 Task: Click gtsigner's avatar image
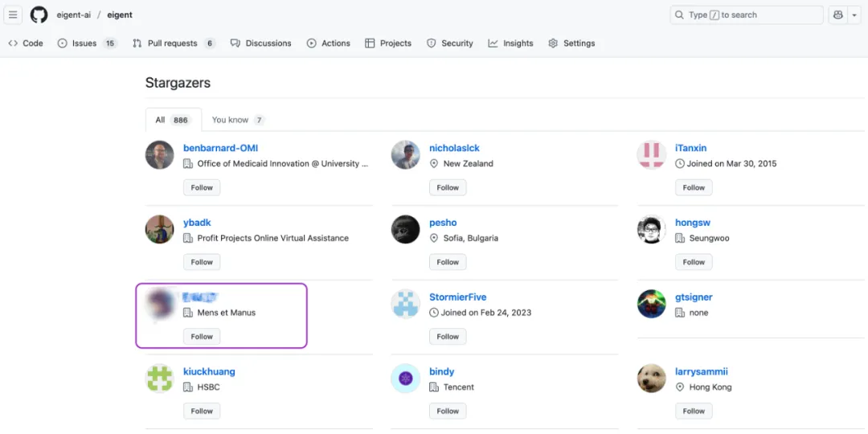pyautogui.click(x=651, y=304)
